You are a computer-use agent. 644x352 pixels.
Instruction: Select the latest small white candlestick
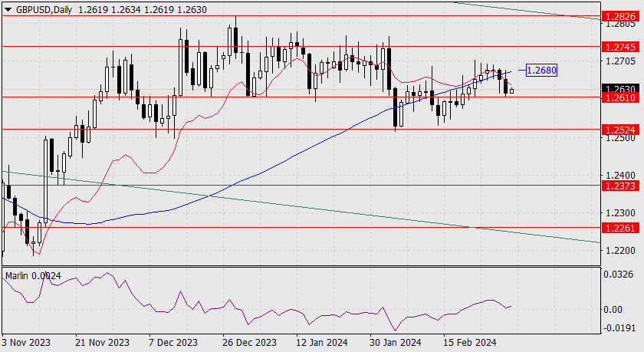pyautogui.click(x=512, y=90)
